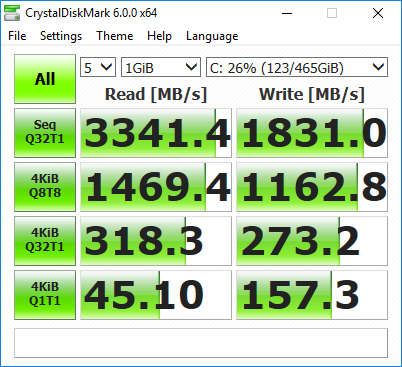Click the CrystalDiskMark app icon in title bar
This screenshot has height=367, width=402.
coord(12,13)
